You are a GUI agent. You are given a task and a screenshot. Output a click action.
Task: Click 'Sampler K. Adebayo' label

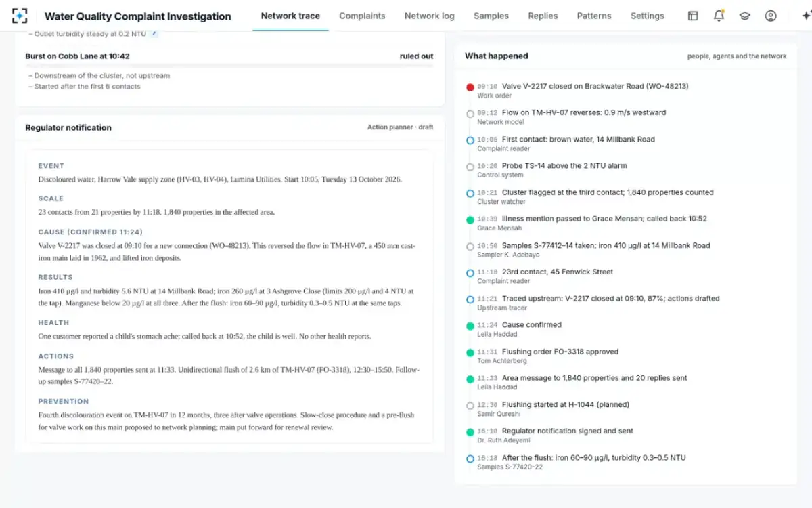[509, 255]
